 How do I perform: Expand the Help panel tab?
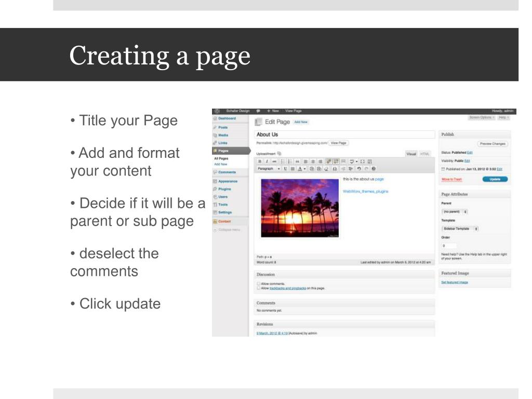point(504,117)
